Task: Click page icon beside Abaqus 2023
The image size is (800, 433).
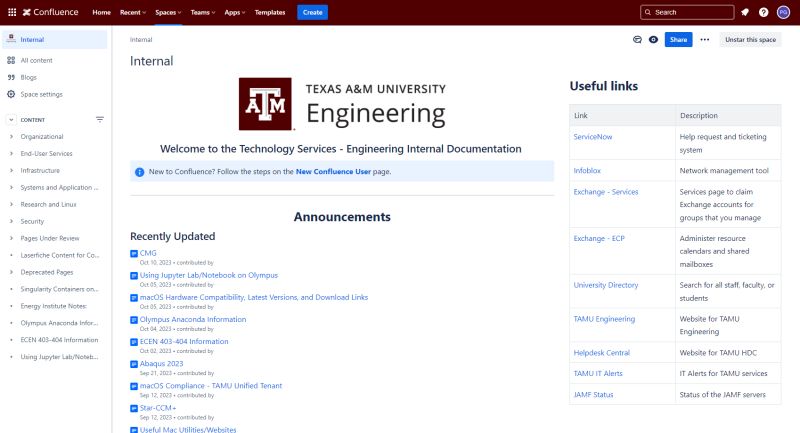Action: (x=134, y=364)
